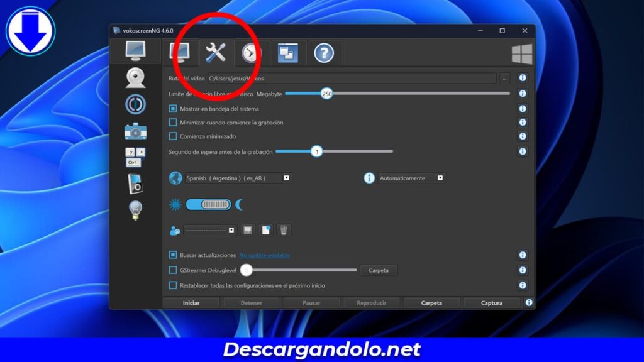Open the help question-mark tab
This screenshot has width=644, height=362.
click(323, 53)
